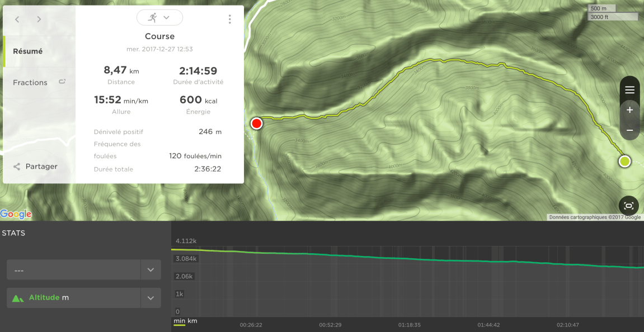
Task: Expand the empty '---' graph selector
Action: click(x=151, y=269)
